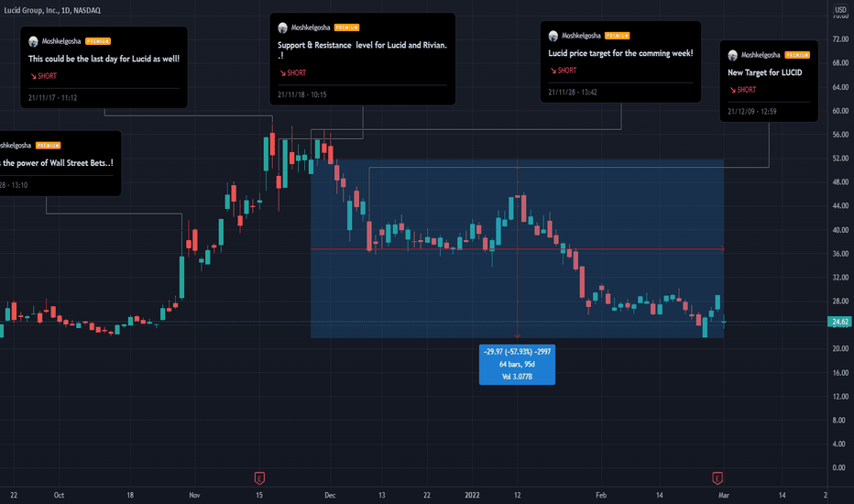Click PREMIUM badge on "New Target for LUCID" card
Image resolution: width=854 pixels, height=504 pixels.
coord(797,55)
